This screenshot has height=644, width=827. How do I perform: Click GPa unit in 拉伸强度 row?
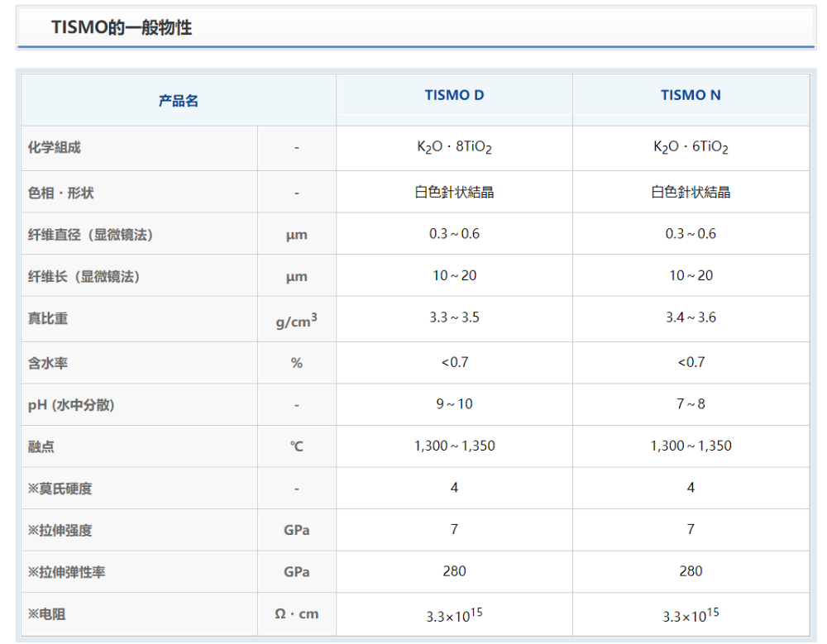pos(296,530)
